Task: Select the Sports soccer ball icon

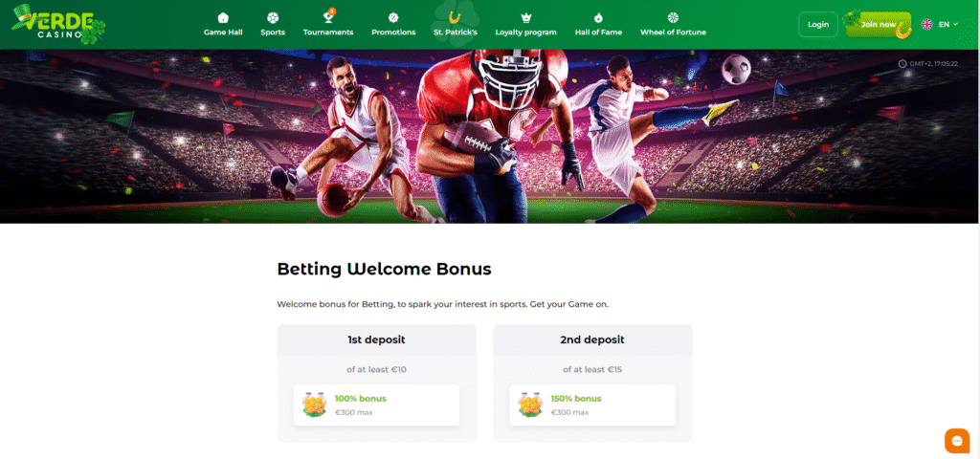Action: 273,17
